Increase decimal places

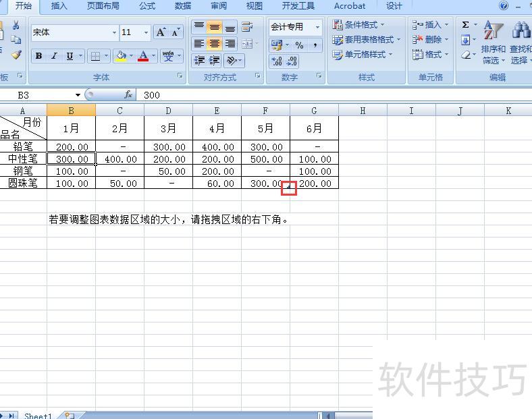[x=277, y=61]
